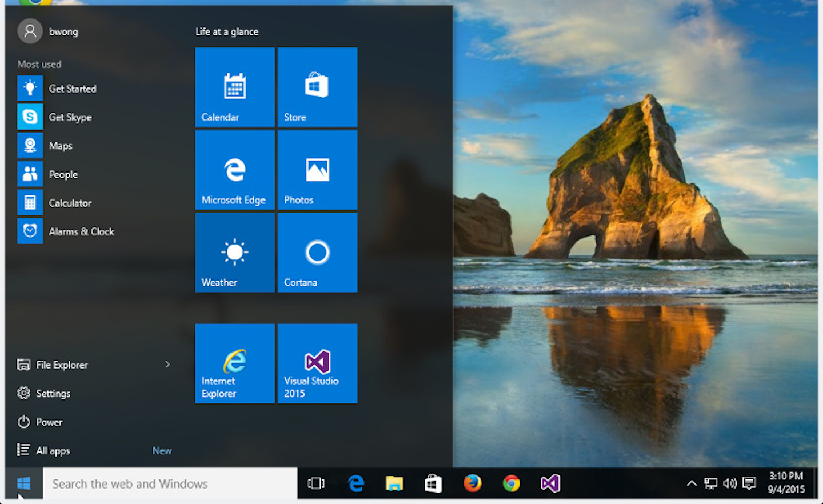Open the Weather tile
823x504 pixels.
235,253
